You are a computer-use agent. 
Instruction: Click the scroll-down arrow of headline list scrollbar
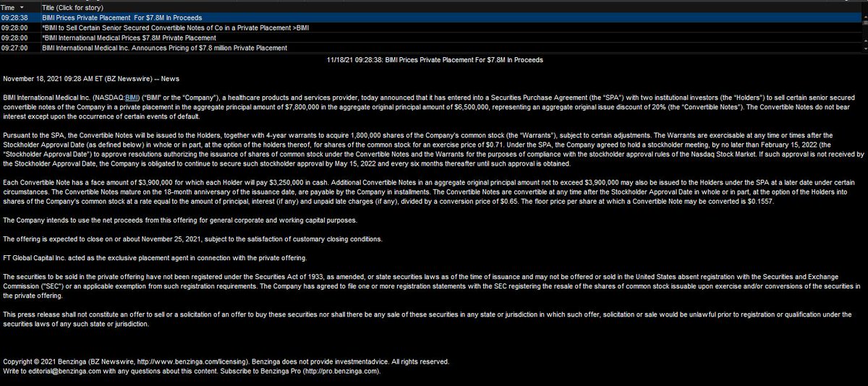[x=865, y=49]
